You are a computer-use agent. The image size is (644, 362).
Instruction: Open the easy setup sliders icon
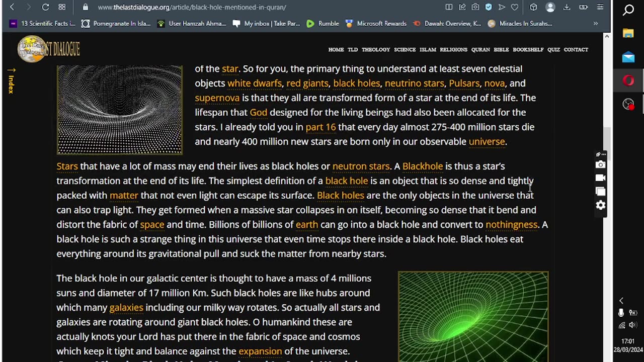click(x=600, y=7)
